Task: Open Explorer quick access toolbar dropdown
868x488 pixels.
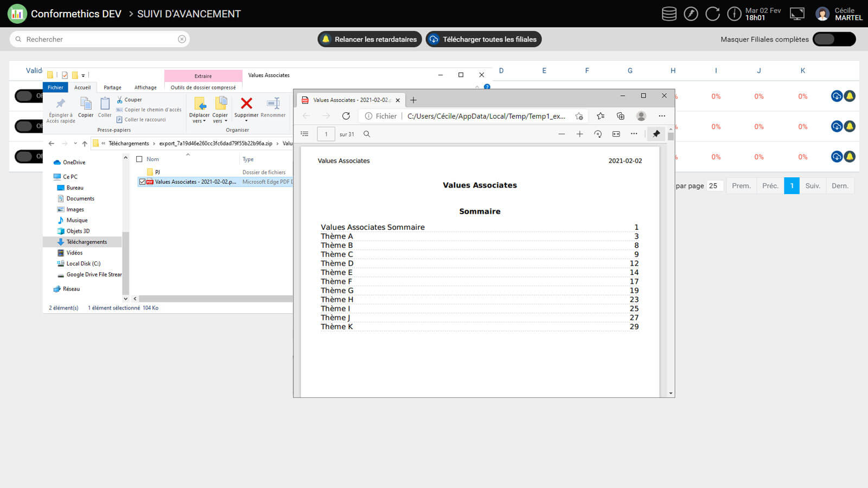Action: (x=83, y=75)
